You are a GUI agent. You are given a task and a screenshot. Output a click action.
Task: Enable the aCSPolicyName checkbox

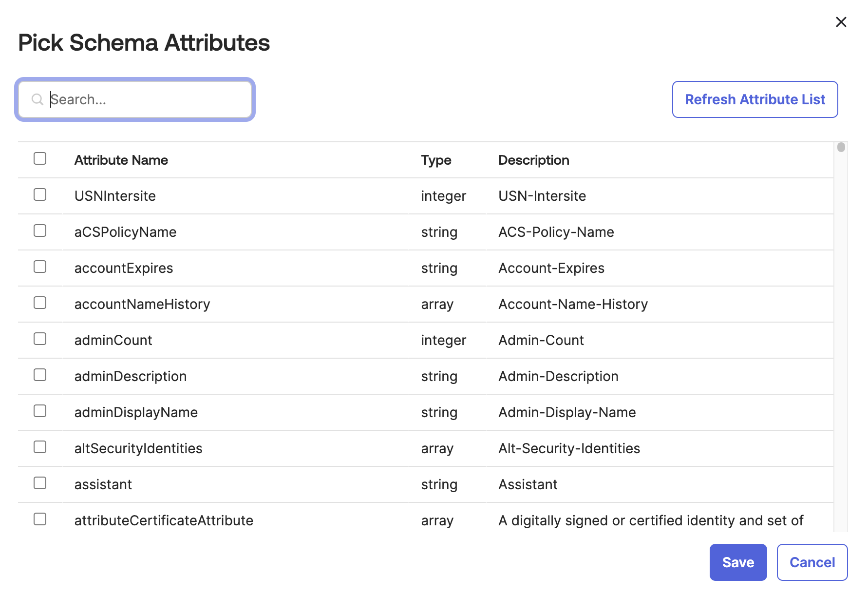40,230
